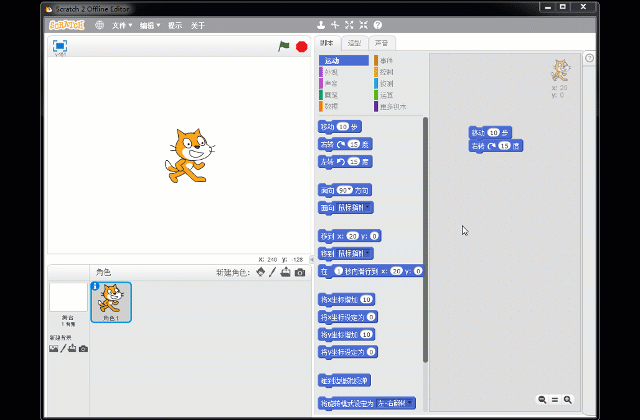This screenshot has width=640, height=420.
Task: Click value field of 将x坐标增加 block
Action: click(x=366, y=300)
